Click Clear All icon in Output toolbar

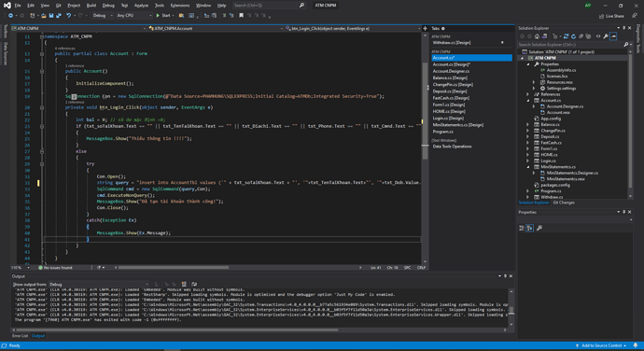[x=184, y=284]
